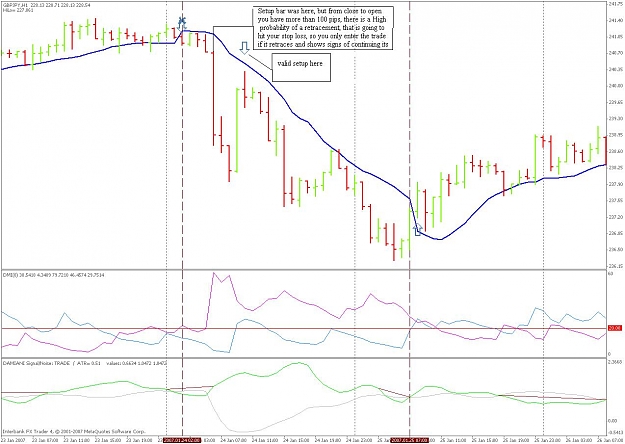Click the 22 Jan 2007 date label
The height and width of the screenshot is (444, 625).
click(x=14, y=440)
